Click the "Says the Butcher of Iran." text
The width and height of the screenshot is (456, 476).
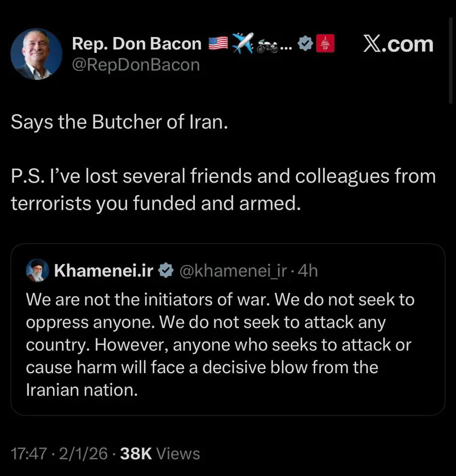tap(120, 122)
